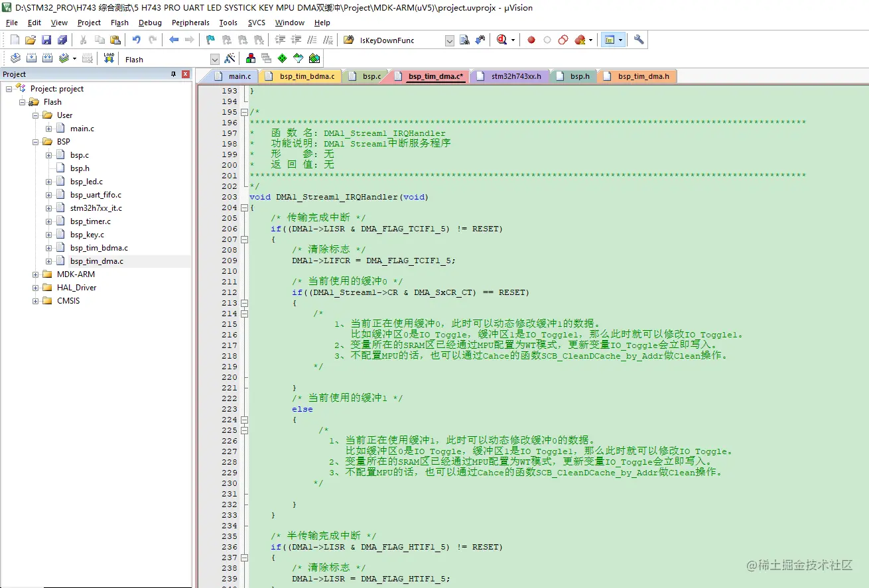The height and width of the screenshot is (588, 869).
Task: Save the current file with the disk icon
Action: pos(46,40)
